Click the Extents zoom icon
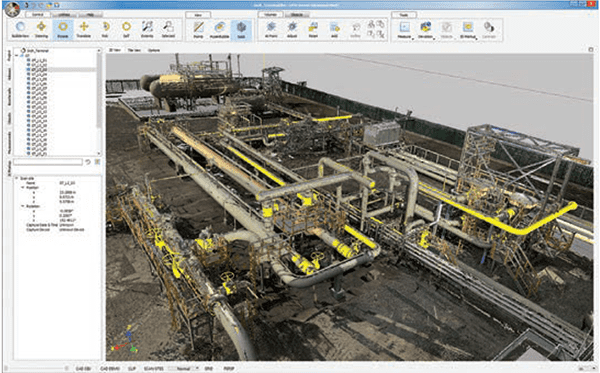The image size is (600, 373). pos(147,29)
